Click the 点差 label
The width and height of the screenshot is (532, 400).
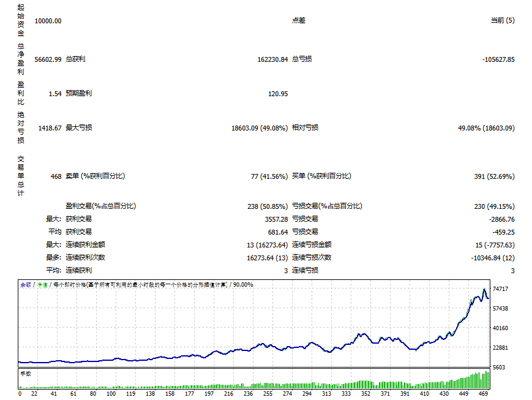299,20
